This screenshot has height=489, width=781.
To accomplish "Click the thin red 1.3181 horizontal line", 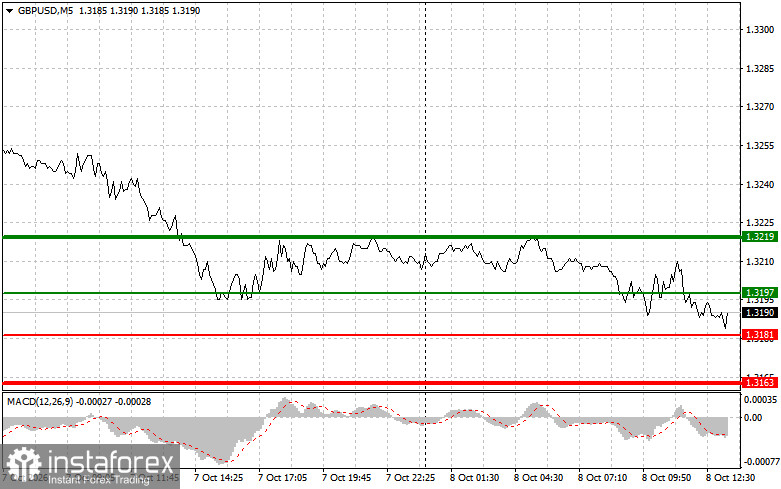I will 372,335.
